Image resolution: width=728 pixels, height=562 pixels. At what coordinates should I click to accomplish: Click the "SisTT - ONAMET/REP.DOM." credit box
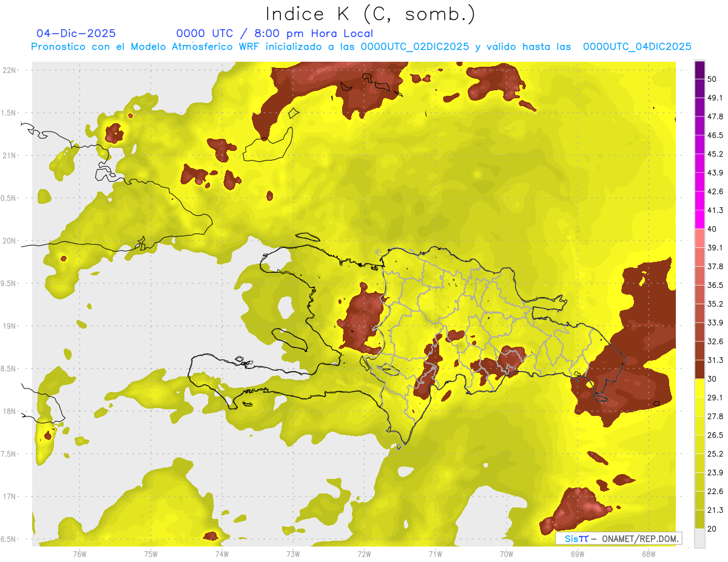pos(618,538)
